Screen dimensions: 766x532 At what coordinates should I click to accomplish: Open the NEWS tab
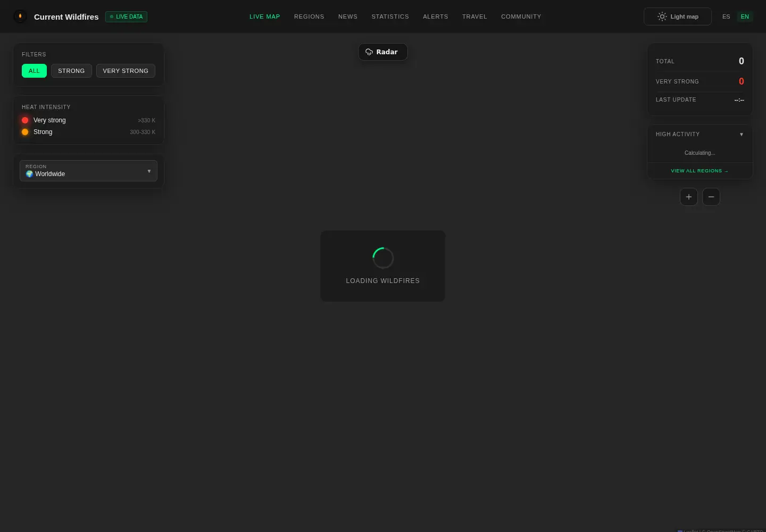click(x=348, y=16)
